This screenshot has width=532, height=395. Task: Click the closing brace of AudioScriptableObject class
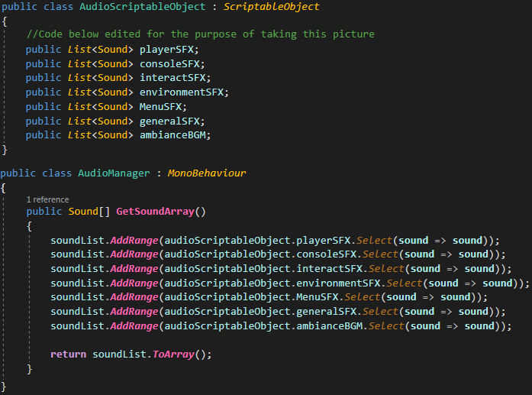pyautogui.click(x=4, y=150)
